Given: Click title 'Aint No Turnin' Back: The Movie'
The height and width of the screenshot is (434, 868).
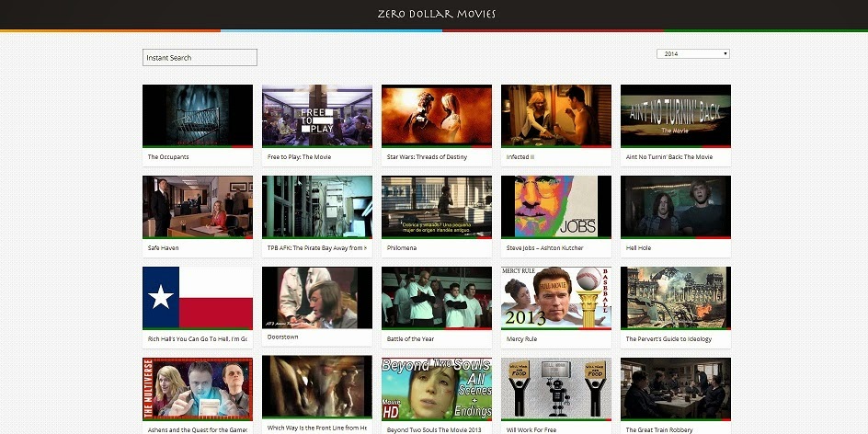Looking at the screenshot, I should 669,156.
